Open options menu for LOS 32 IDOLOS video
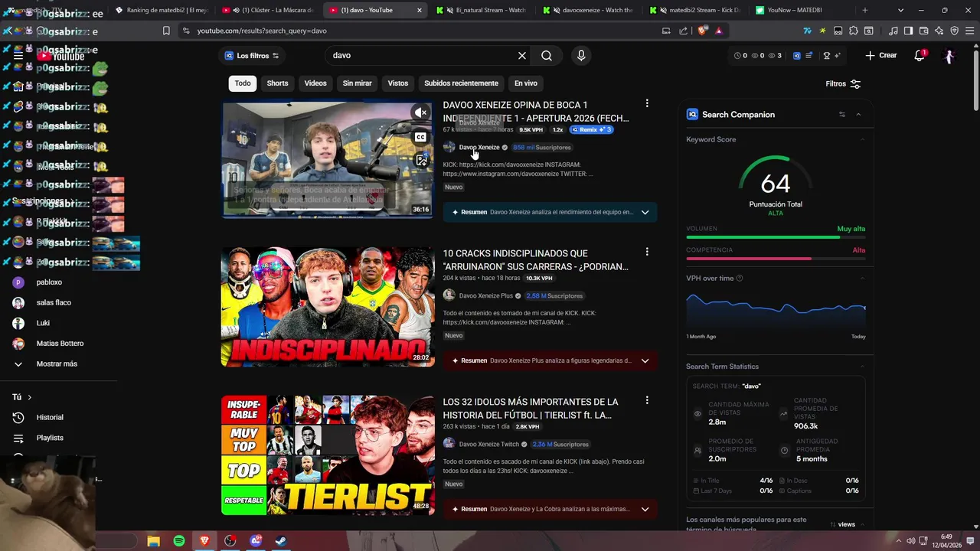980x551 pixels. click(647, 400)
